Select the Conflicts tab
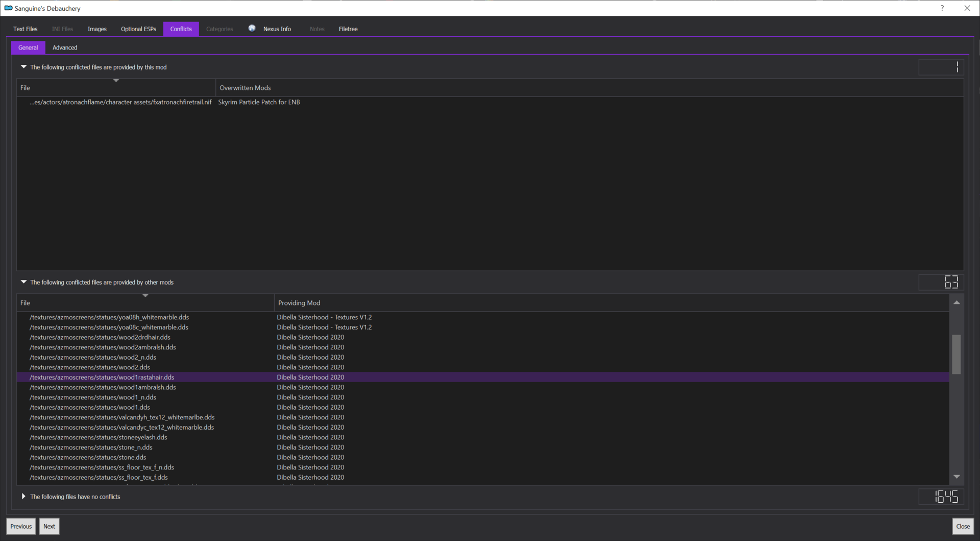 click(181, 29)
